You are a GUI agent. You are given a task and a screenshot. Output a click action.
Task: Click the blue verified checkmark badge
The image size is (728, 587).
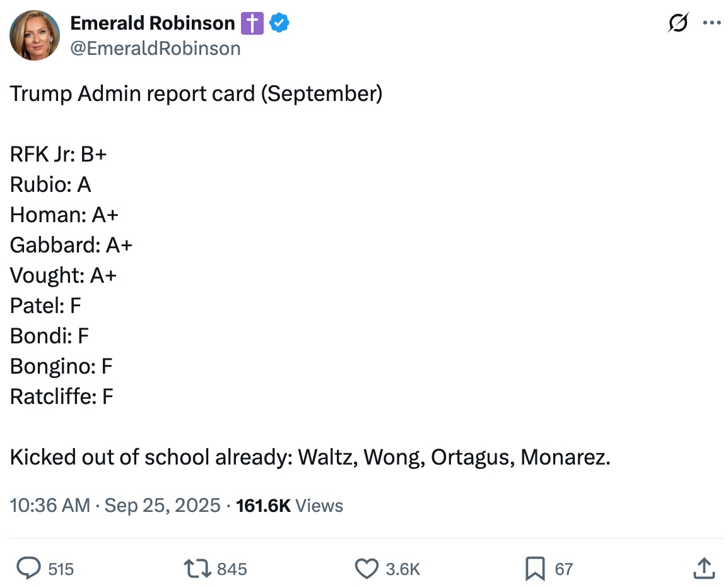(x=279, y=23)
